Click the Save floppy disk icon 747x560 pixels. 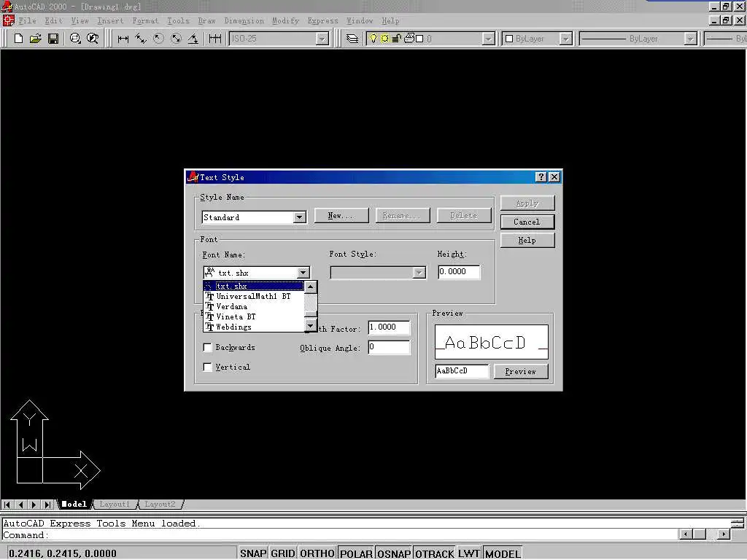pos(53,39)
